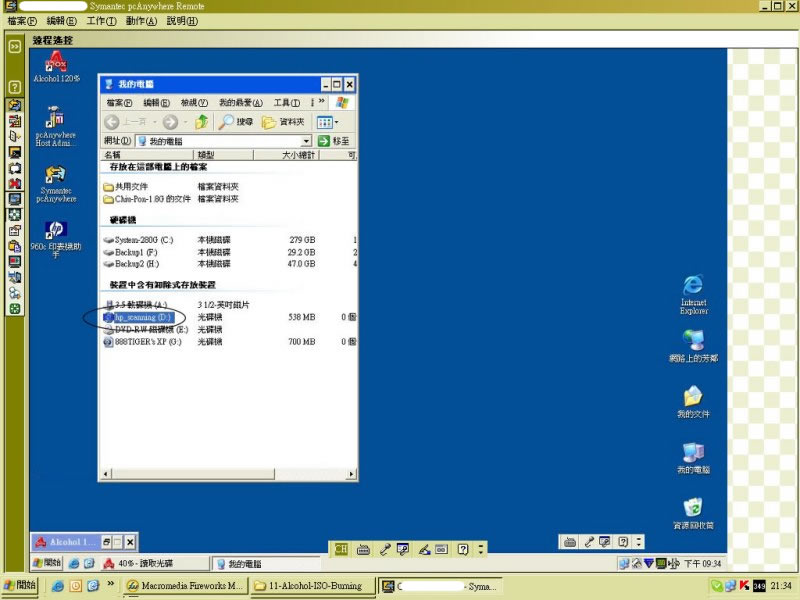800x600 pixels.
Task: Open the back button history dropdown arrow
Action: pos(155,122)
